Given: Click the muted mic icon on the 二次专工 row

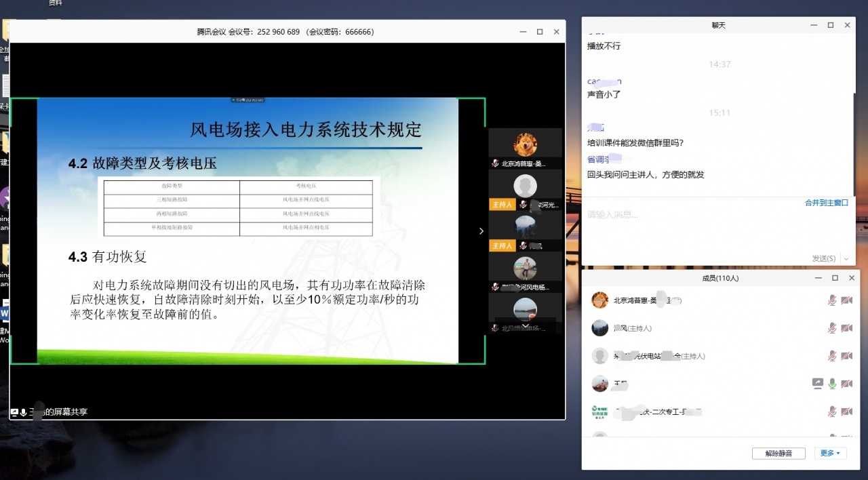Looking at the screenshot, I should pos(832,412).
